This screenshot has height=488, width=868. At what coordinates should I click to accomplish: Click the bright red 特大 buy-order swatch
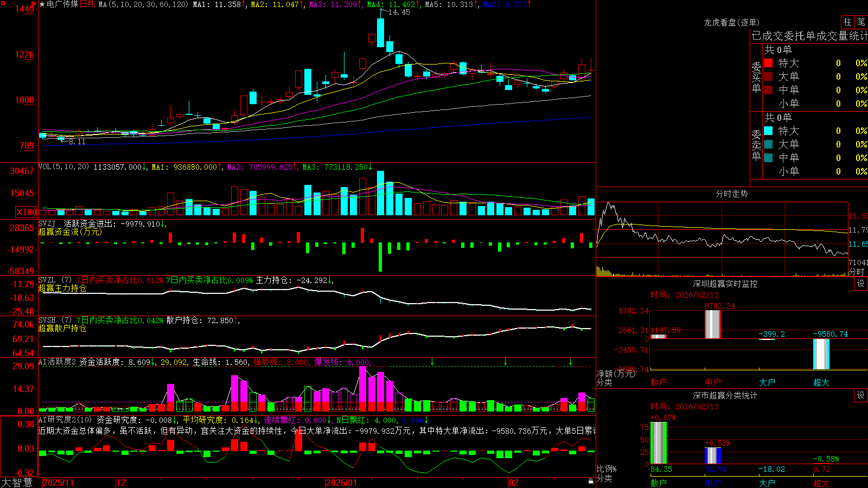point(768,63)
